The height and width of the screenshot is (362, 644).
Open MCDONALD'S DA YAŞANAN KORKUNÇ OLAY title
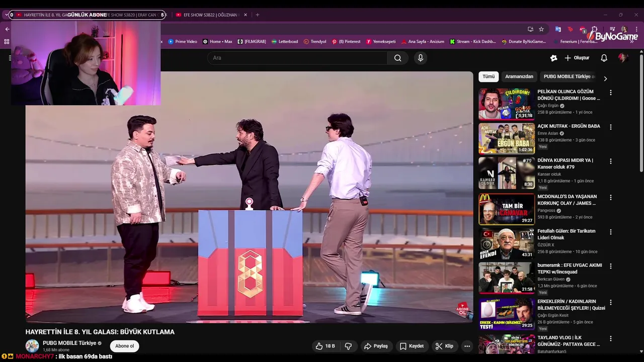point(567,200)
